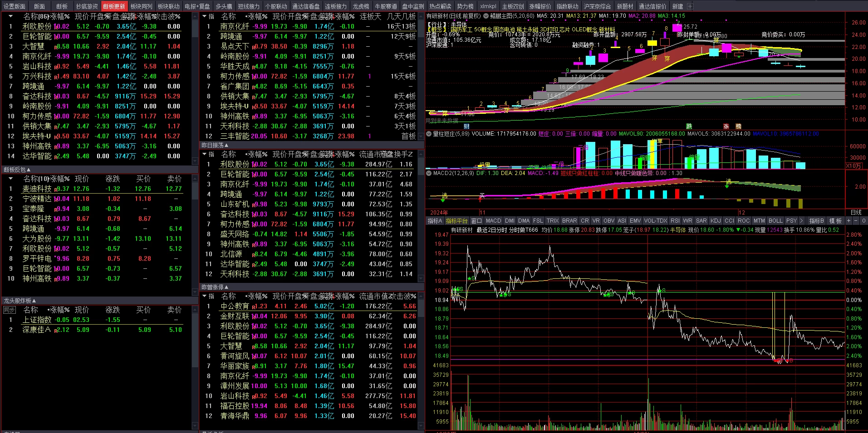Click the plus icon after 新建 tab
The width and height of the screenshot is (868, 433).
(690, 6)
